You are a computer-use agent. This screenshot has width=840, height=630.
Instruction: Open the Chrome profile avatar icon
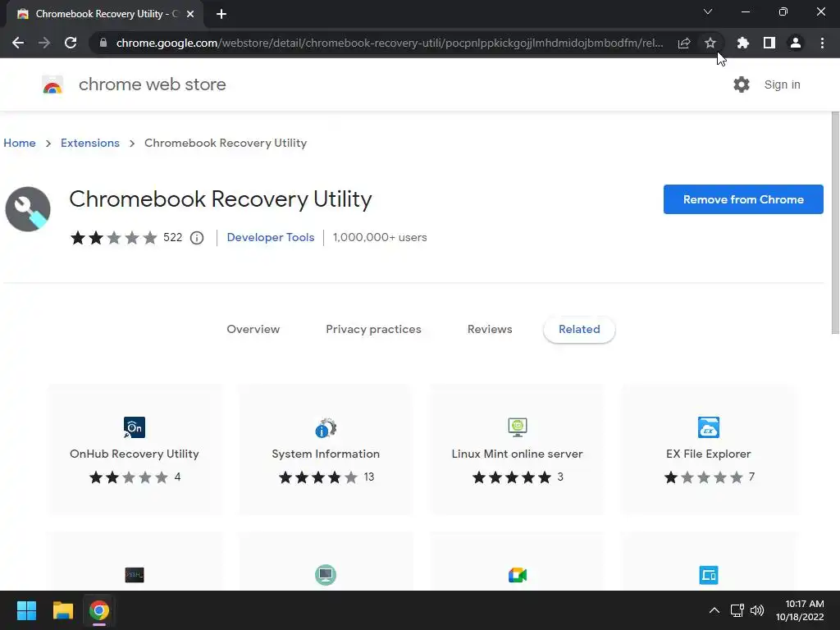(796, 43)
